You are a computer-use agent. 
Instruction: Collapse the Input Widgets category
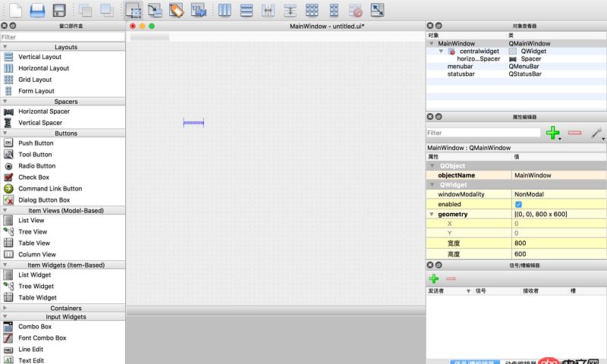tap(5, 317)
